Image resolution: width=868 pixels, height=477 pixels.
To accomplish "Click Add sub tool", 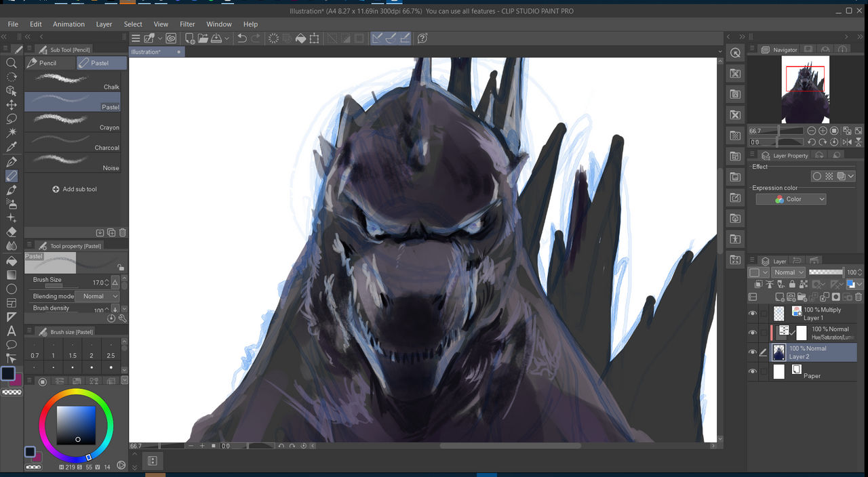I will 75,189.
